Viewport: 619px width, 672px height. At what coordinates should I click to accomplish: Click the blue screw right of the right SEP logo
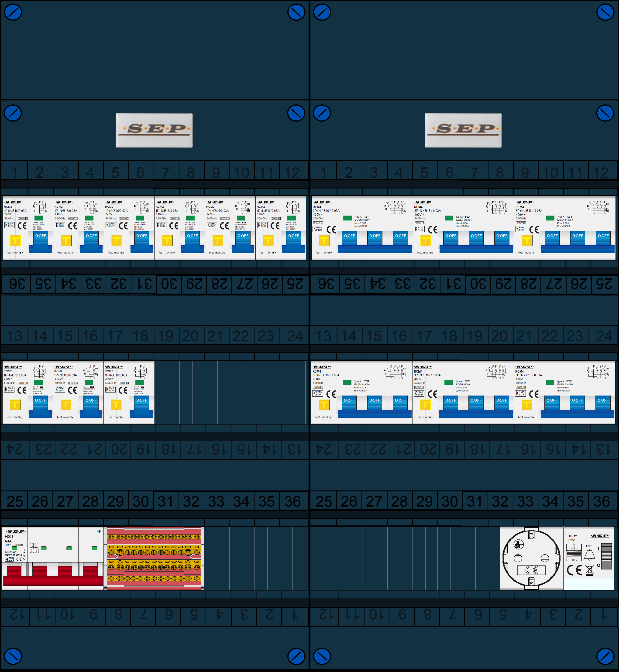click(x=605, y=113)
